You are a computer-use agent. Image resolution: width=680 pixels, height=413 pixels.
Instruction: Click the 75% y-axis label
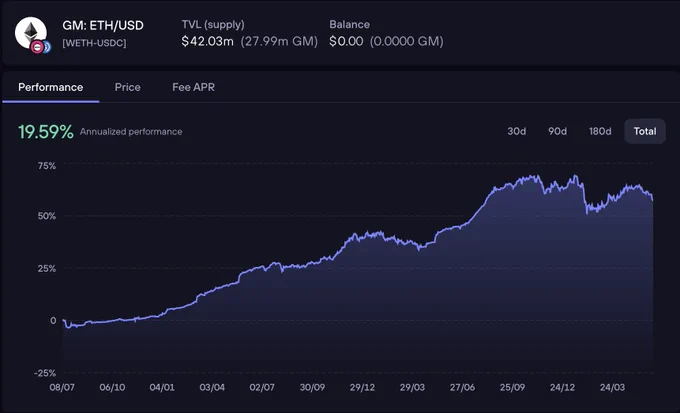pos(46,166)
